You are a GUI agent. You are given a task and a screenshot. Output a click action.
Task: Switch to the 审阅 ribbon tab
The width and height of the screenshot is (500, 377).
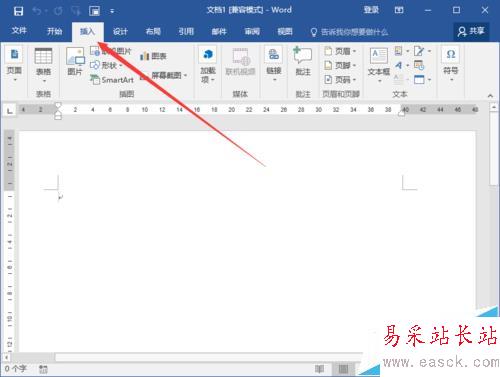click(252, 31)
